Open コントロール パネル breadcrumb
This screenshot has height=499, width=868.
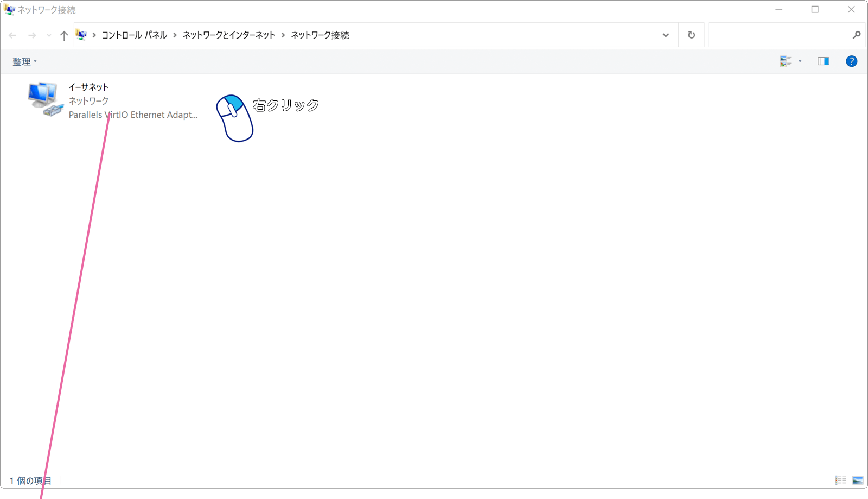point(135,35)
